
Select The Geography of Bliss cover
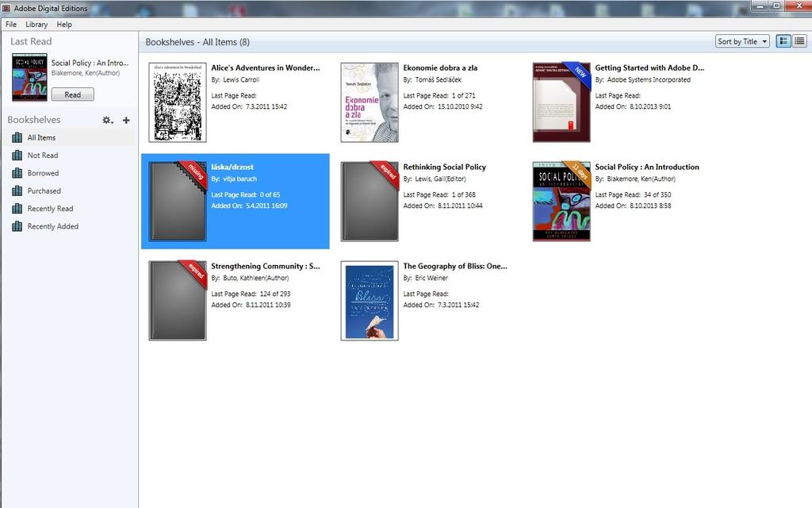click(370, 300)
